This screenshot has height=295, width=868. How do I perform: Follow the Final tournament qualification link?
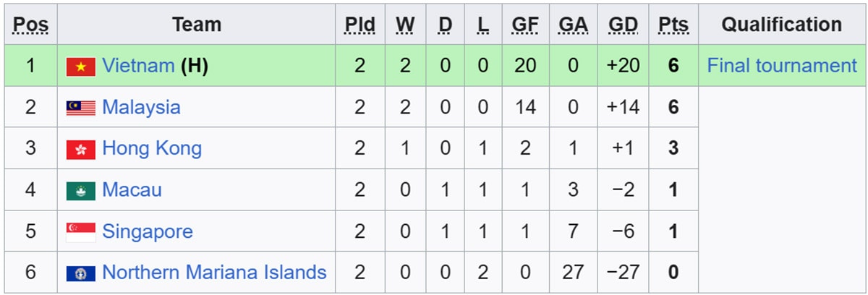782,66
